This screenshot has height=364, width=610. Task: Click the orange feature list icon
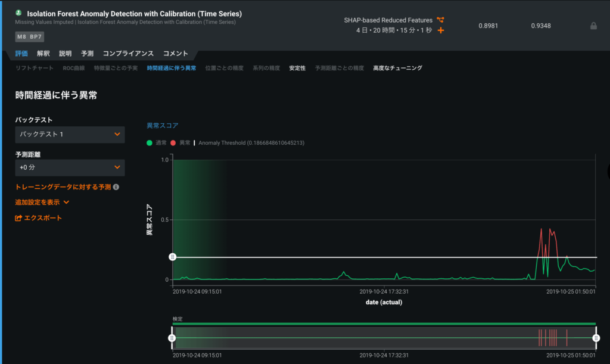(x=440, y=20)
